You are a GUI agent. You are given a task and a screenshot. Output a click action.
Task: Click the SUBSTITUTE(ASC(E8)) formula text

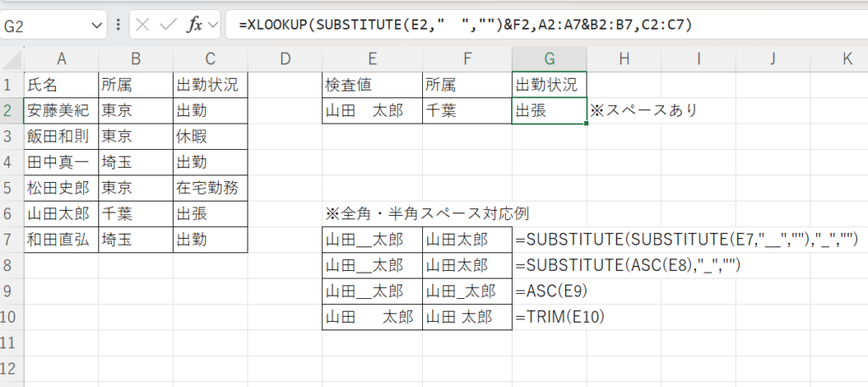(x=627, y=265)
